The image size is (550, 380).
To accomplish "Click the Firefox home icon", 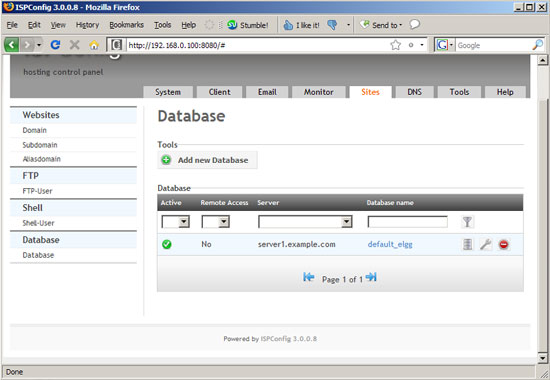I will coord(94,45).
